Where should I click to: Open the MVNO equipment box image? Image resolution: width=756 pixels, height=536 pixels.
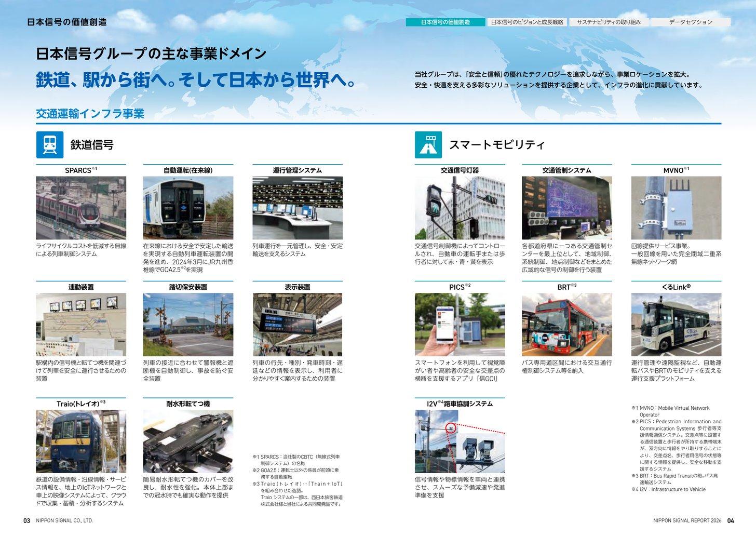[x=677, y=208]
